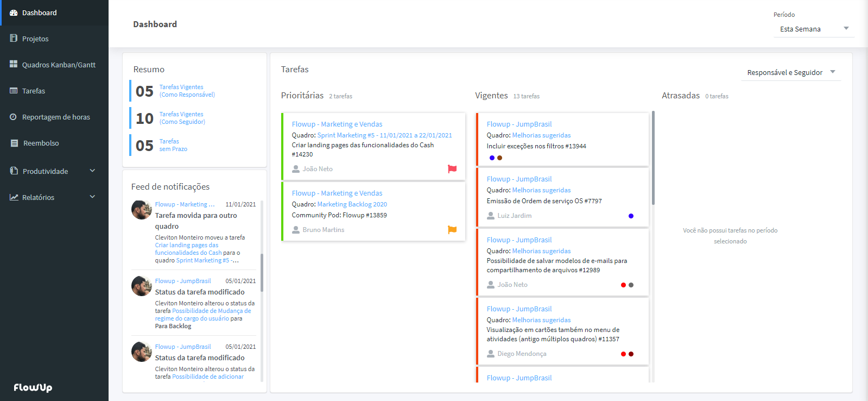Click the red flag on task #14230
This screenshot has width=868, height=401.
click(452, 169)
